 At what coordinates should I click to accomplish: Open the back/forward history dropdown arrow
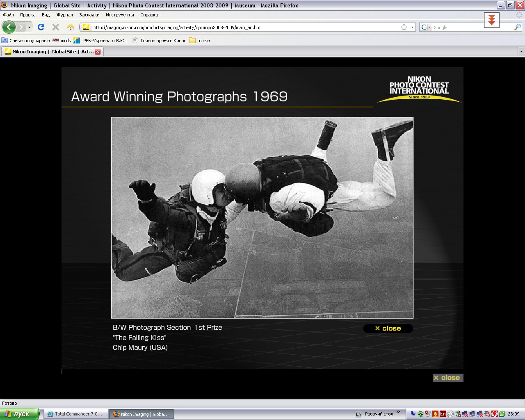tap(29, 27)
